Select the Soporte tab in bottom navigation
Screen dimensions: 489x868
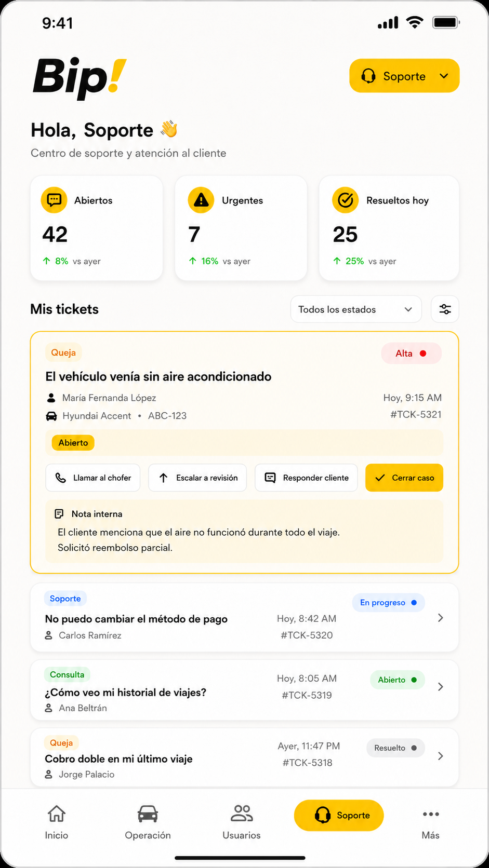339,816
